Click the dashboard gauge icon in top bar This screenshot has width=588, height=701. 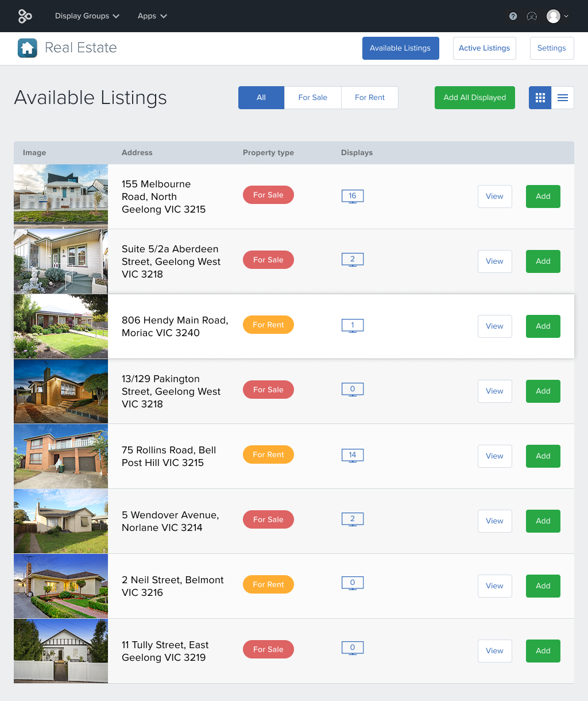tap(532, 16)
